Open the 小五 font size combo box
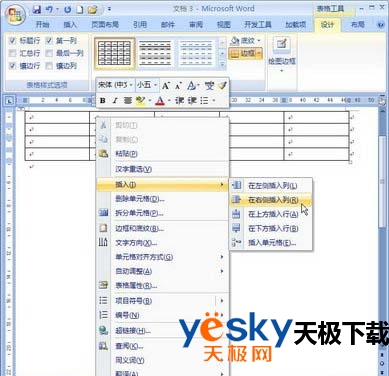This screenshot has width=389, height=376. pyautogui.click(x=147, y=85)
